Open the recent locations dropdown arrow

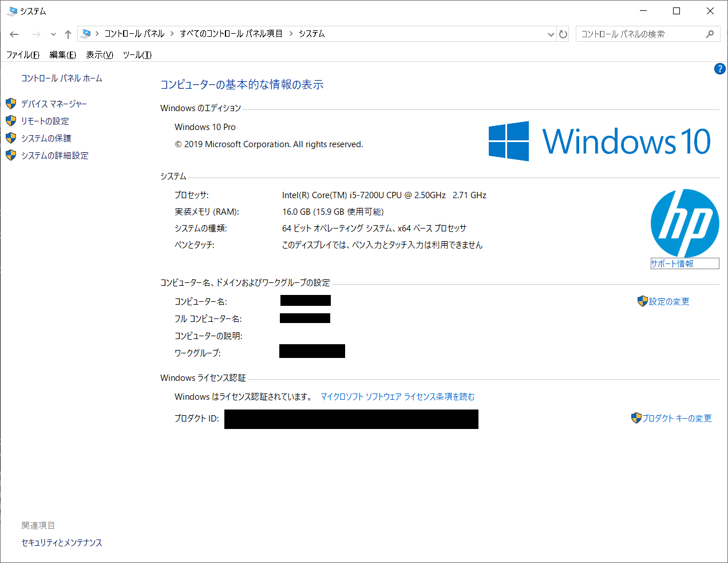53,34
